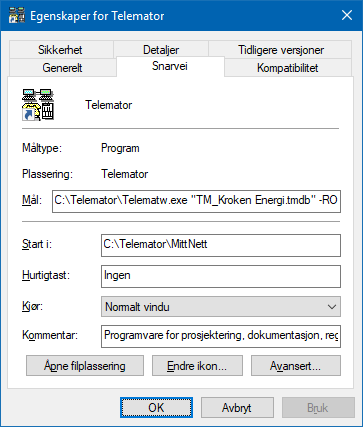This screenshot has height=427, width=363.
Task: Open the Kompatibilitet tab
Action: point(288,68)
